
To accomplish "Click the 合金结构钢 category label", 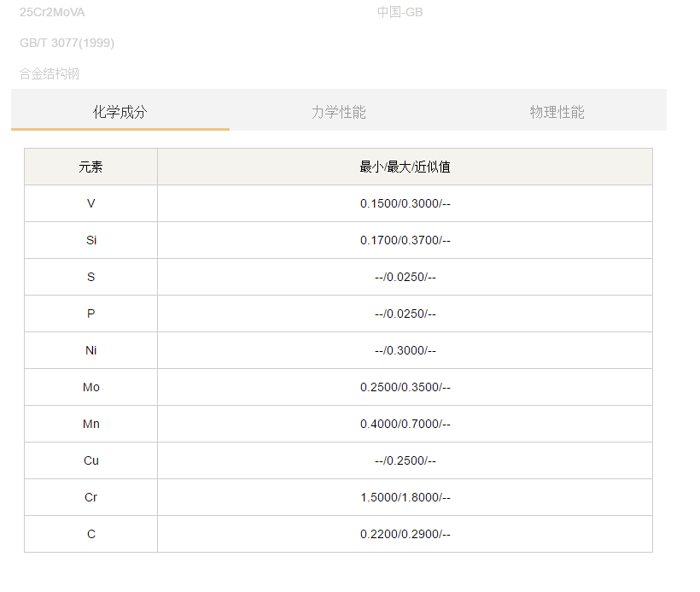I will tap(50, 73).
